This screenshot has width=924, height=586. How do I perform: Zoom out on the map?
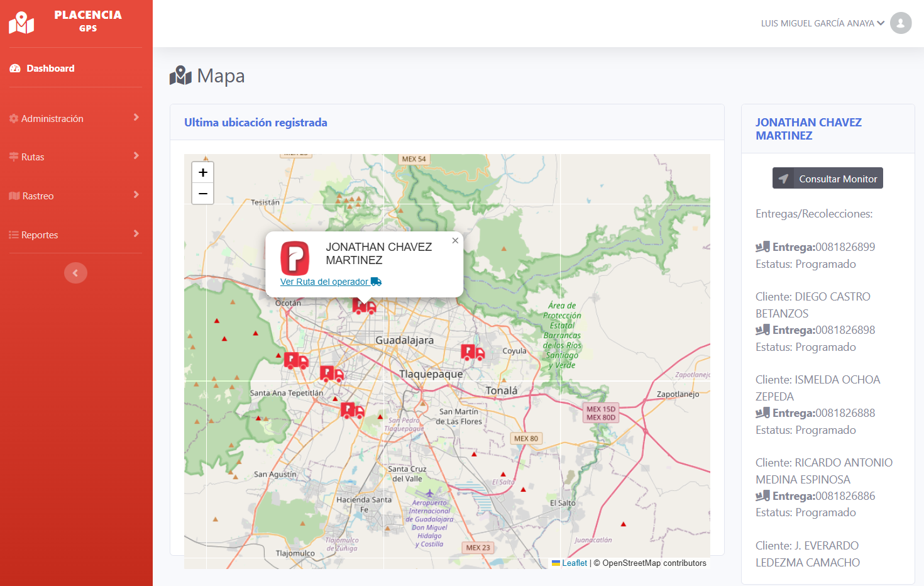(x=202, y=194)
